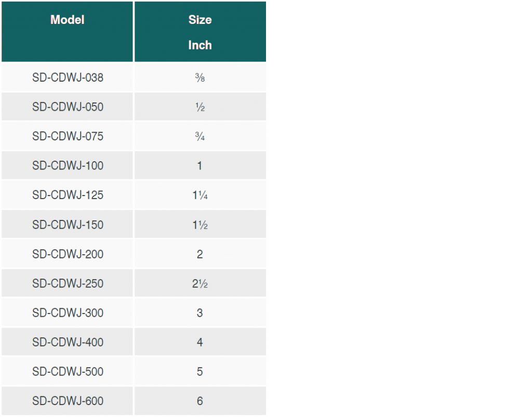Click the ⅜ size value

point(200,77)
